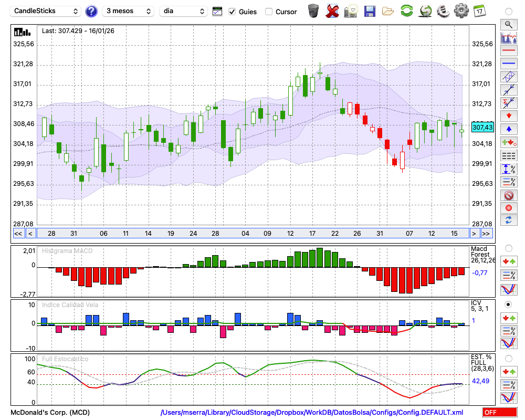The height and width of the screenshot is (420, 525).
Task: Add a blue up arrow marker
Action: click(509, 129)
